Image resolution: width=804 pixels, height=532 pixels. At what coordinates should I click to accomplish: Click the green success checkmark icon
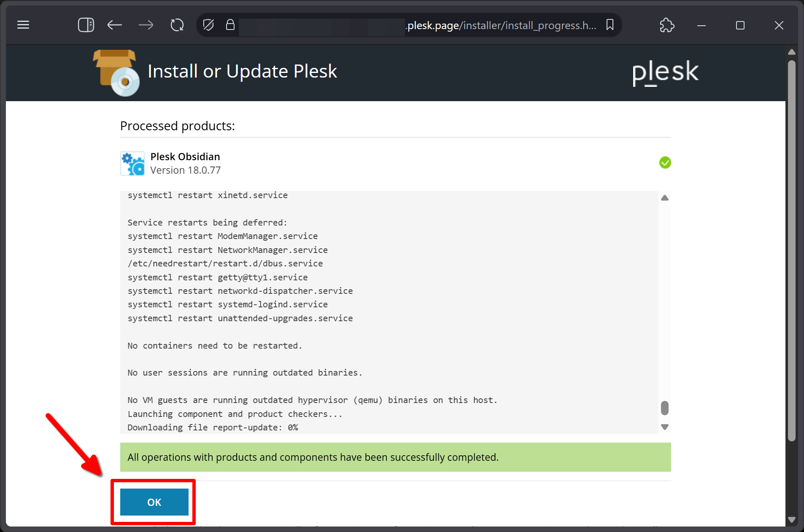coord(665,162)
